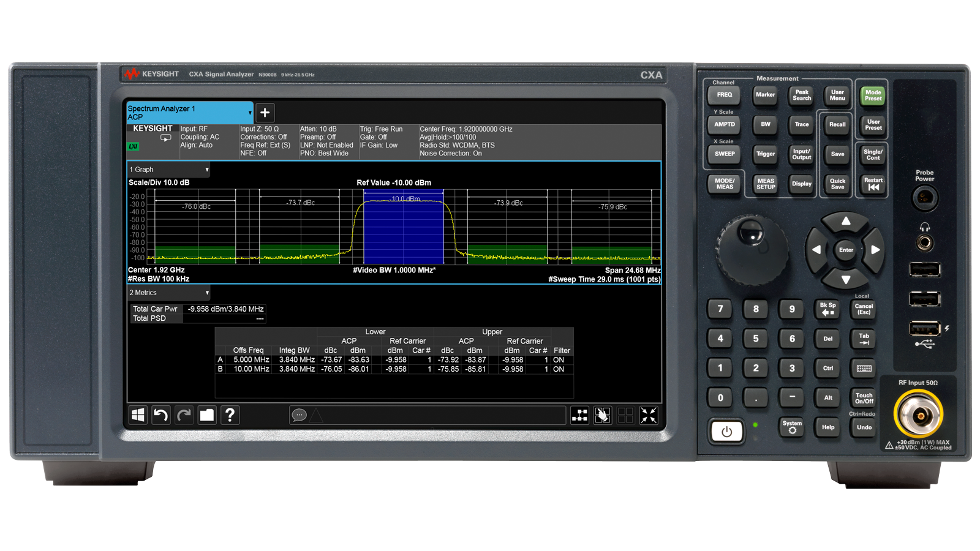The image size is (980, 551).
Task: Open the Spectrum Analyzer 1 ACP measurement dropdown
Action: click(x=189, y=113)
